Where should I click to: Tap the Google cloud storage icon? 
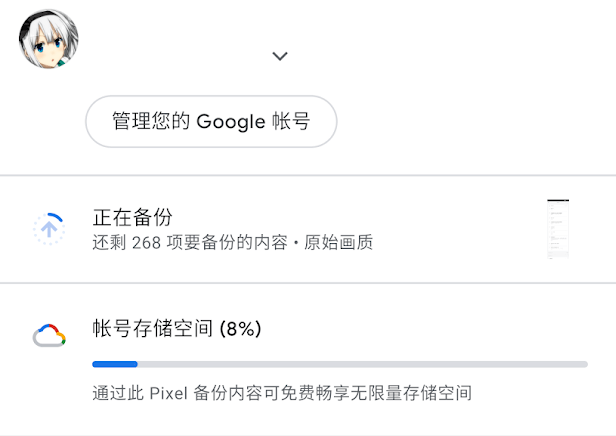coord(49,335)
